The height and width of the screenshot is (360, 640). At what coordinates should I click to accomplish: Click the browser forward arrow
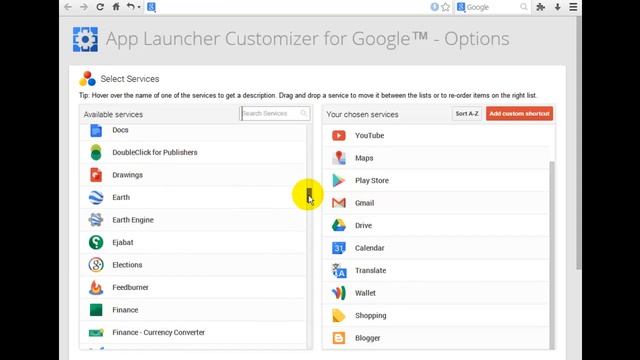pyautogui.click(x=84, y=7)
